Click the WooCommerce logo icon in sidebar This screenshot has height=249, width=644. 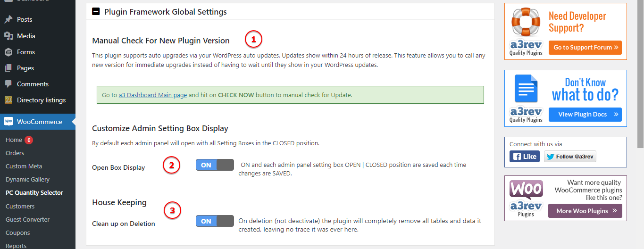click(8, 122)
